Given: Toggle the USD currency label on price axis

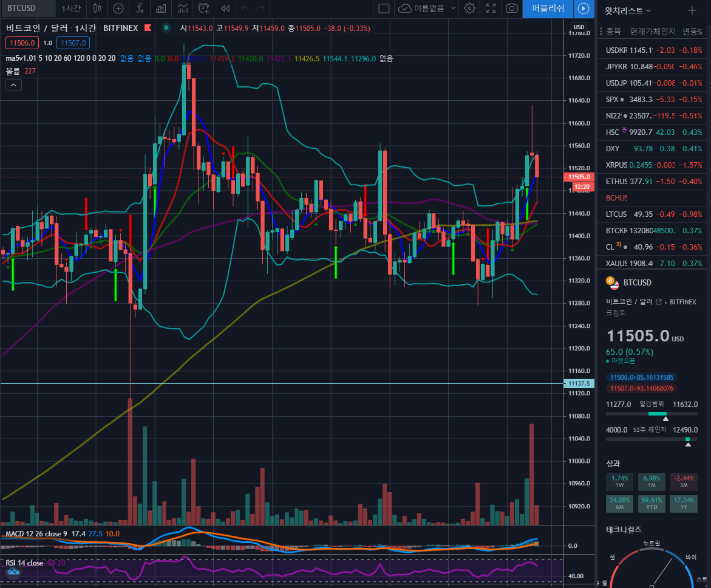Looking at the screenshot, I should pyautogui.click(x=579, y=27).
